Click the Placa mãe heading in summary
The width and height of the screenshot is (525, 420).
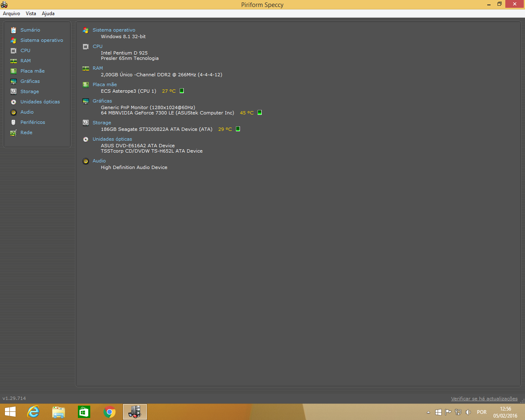coord(105,84)
